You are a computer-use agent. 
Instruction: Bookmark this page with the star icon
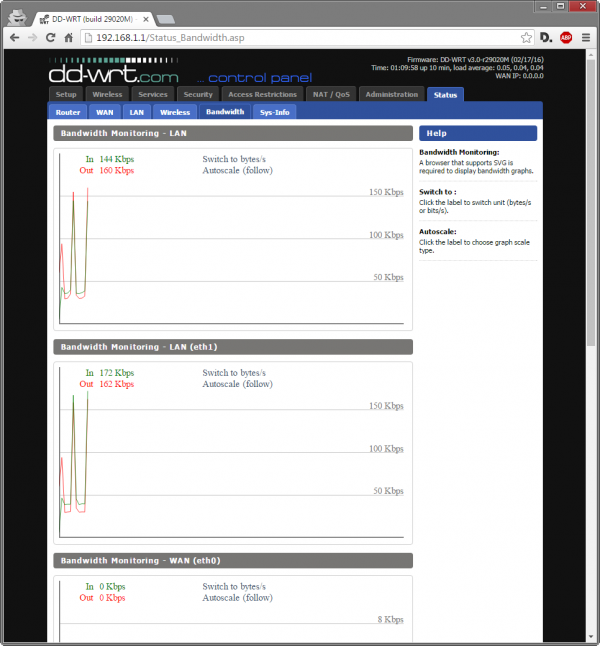pyautogui.click(x=526, y=37)
